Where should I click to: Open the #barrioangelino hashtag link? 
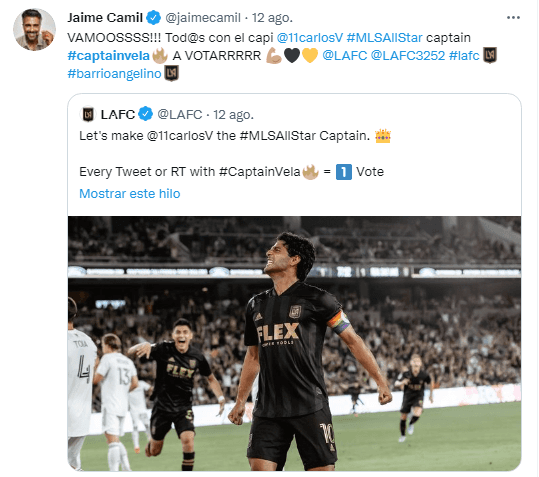[114, 74]
